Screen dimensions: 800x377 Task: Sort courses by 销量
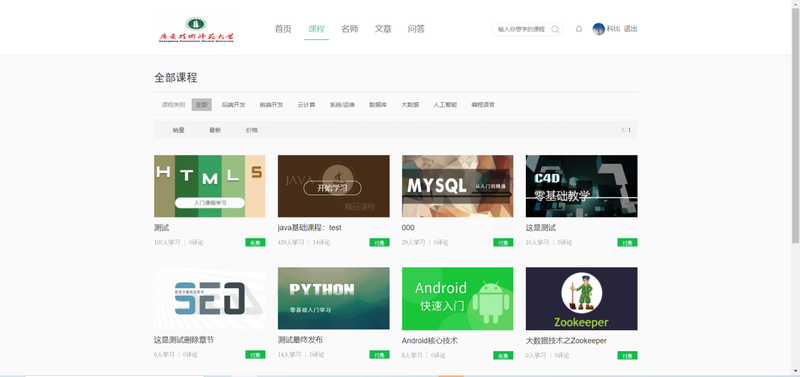(179, 130)
